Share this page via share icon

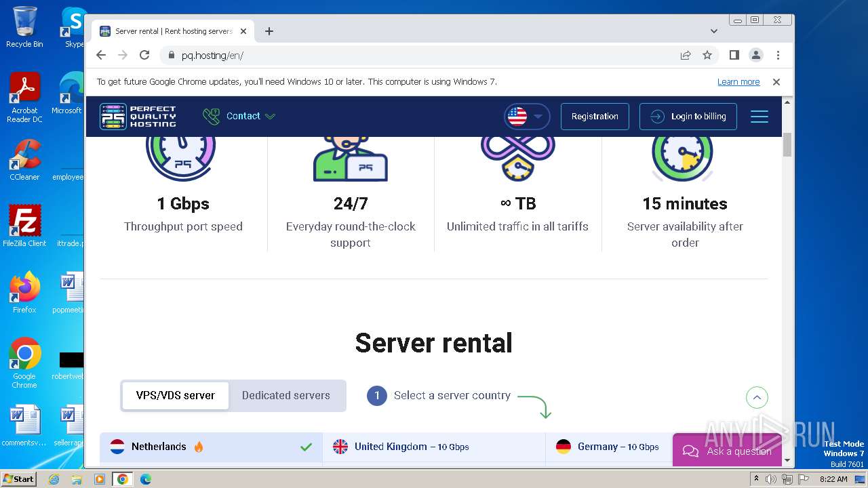click(x=686, y=55)
